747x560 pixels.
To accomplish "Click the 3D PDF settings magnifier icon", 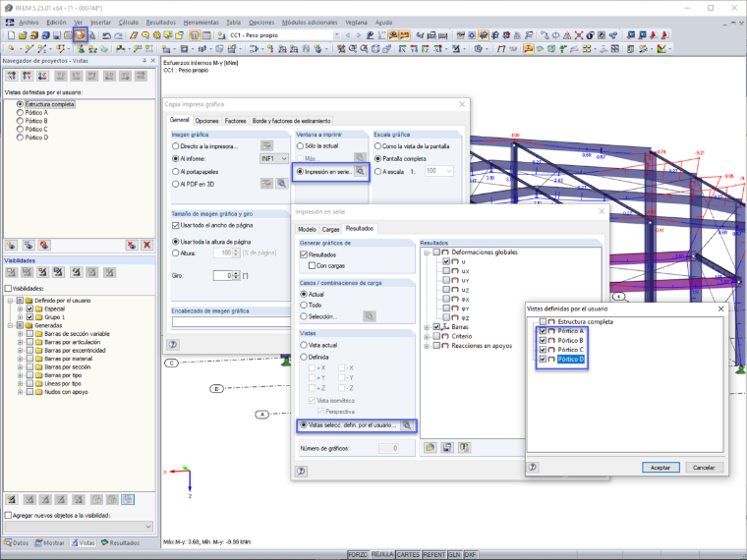I will pos(282,184).
